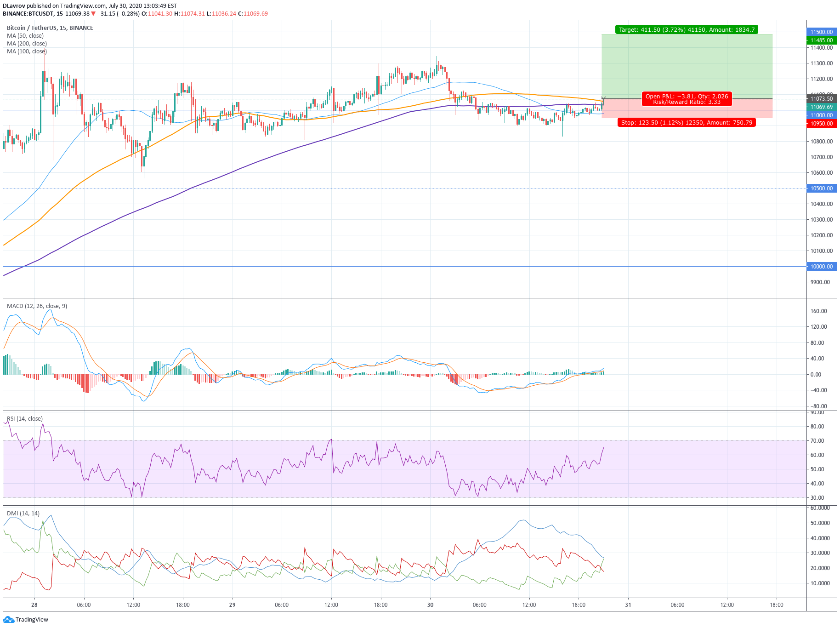Click the high value H:11074.31 in header
Viewport: 840px width, 628px height.
[x=189, y=14]
